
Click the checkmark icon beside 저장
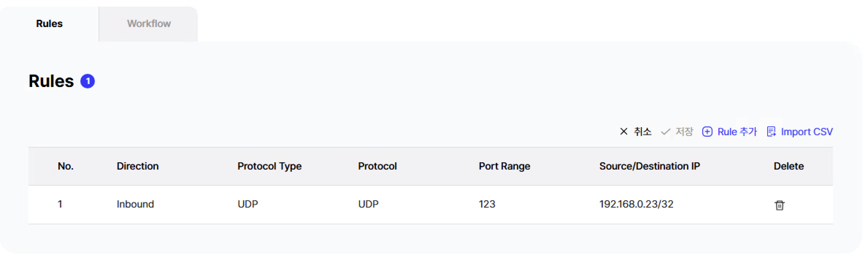coord(665,132)
